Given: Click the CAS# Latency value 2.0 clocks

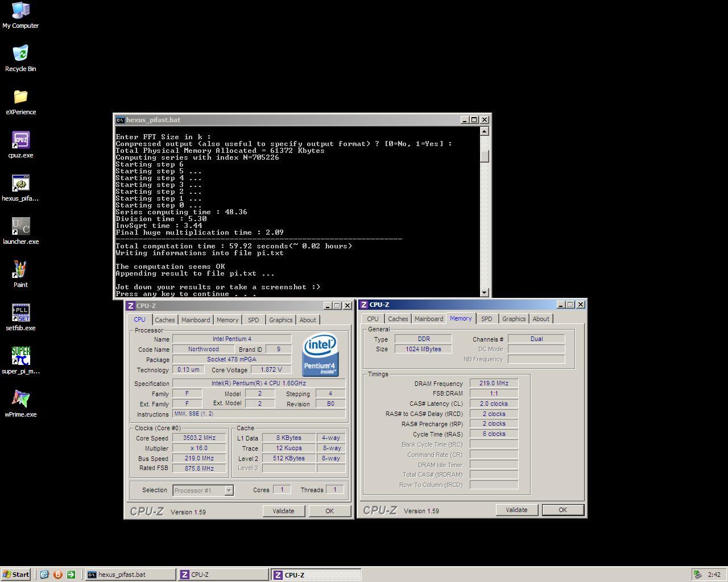Looking at the screenshot, I should [494, 404].
